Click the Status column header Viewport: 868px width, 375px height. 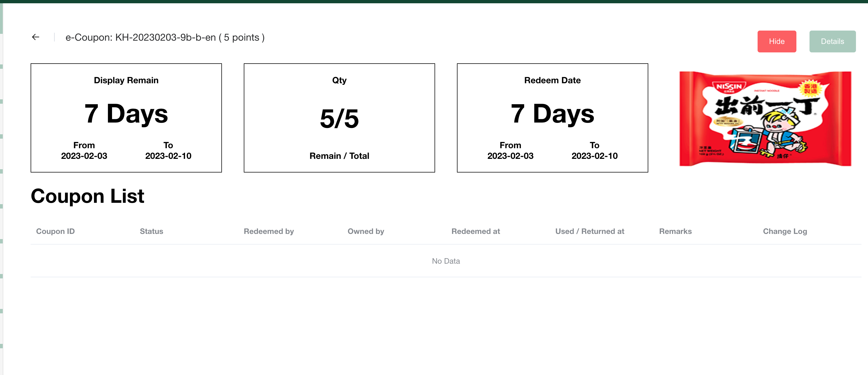151,231
